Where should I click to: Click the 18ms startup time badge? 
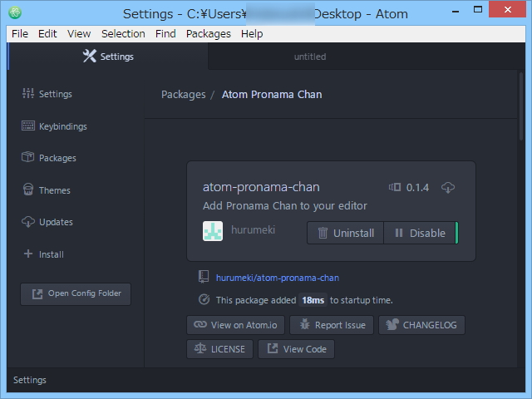click(x=313, y=300)
